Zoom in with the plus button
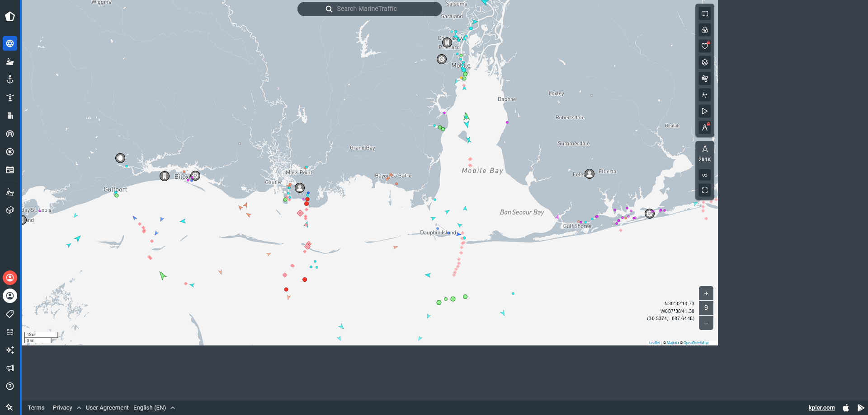This screenshot has height=415, width=868. coord(706,293)
